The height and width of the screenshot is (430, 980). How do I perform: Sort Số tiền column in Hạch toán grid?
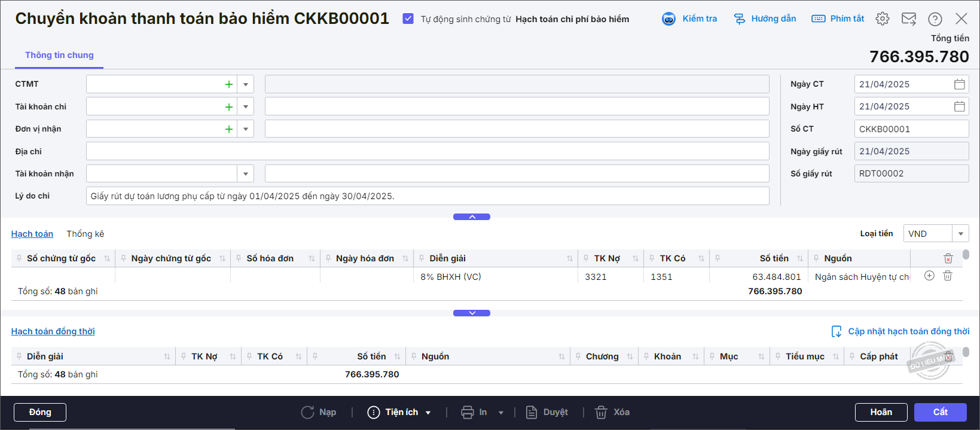800,258
